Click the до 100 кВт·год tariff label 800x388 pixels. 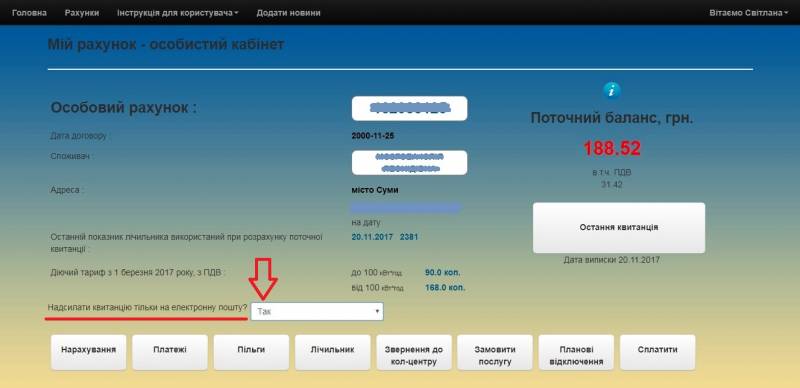click(377, 273)
